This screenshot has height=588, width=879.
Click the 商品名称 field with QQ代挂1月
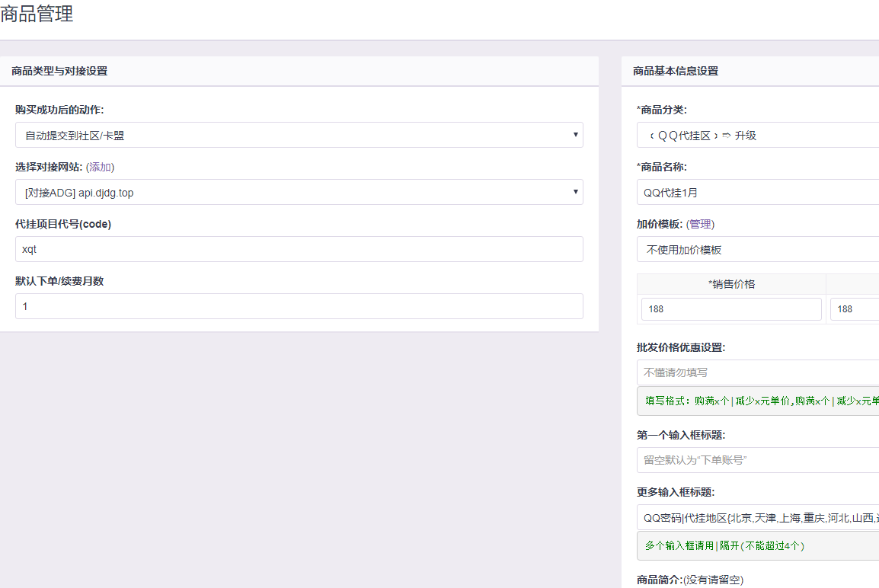pyautogui.click(x=757, y=192)
